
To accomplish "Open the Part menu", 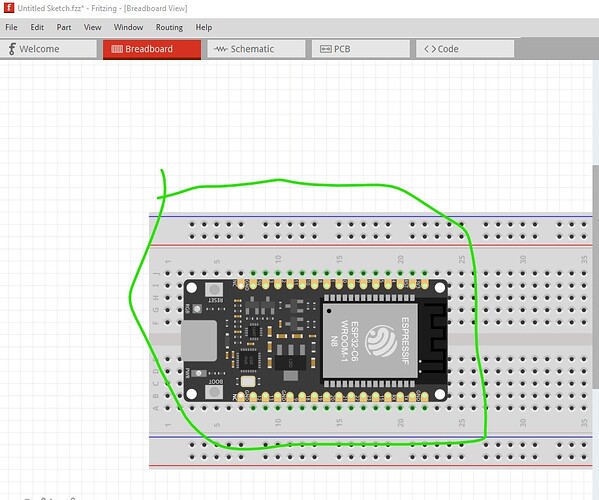I will coord(64,28).
